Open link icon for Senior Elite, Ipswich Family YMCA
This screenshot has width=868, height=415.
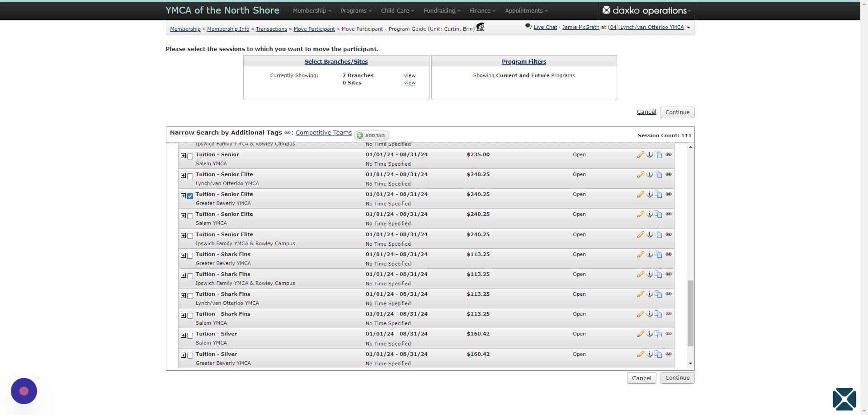pos(669,234)
